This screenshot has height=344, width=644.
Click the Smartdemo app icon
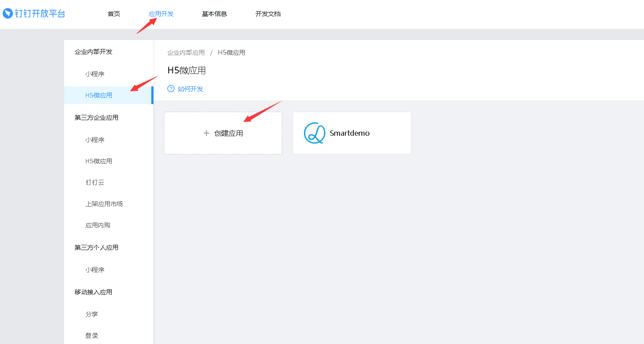click(315, 133)
